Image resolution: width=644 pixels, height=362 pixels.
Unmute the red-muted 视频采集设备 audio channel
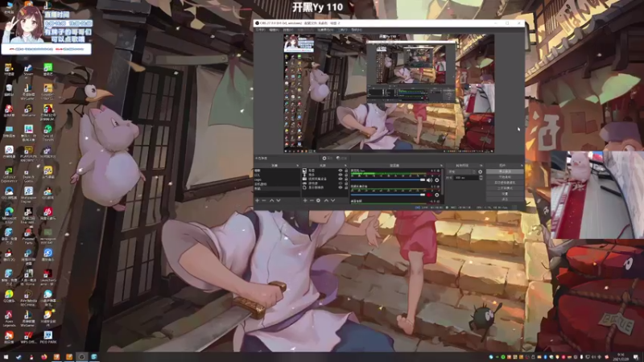tap(429, 195)
